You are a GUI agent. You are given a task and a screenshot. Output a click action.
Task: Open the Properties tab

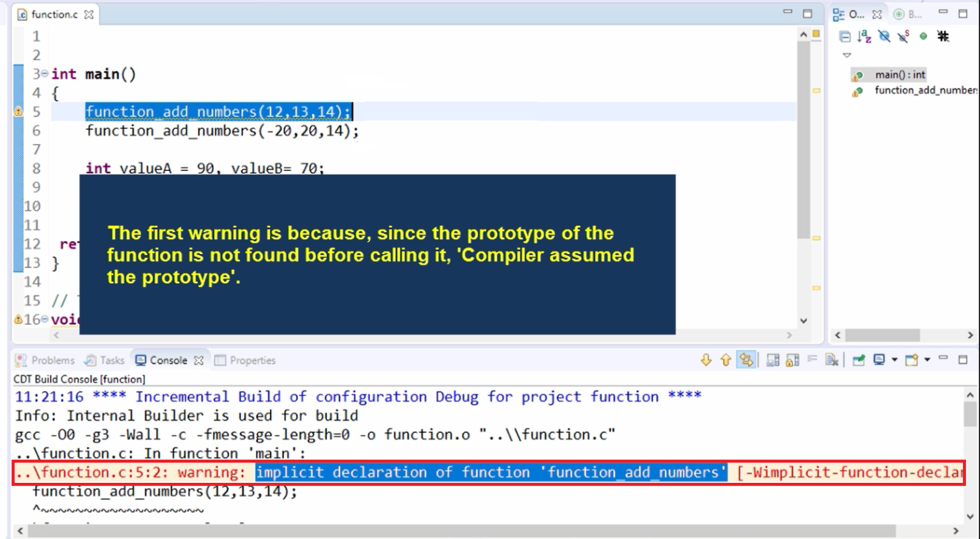[245, 360]
